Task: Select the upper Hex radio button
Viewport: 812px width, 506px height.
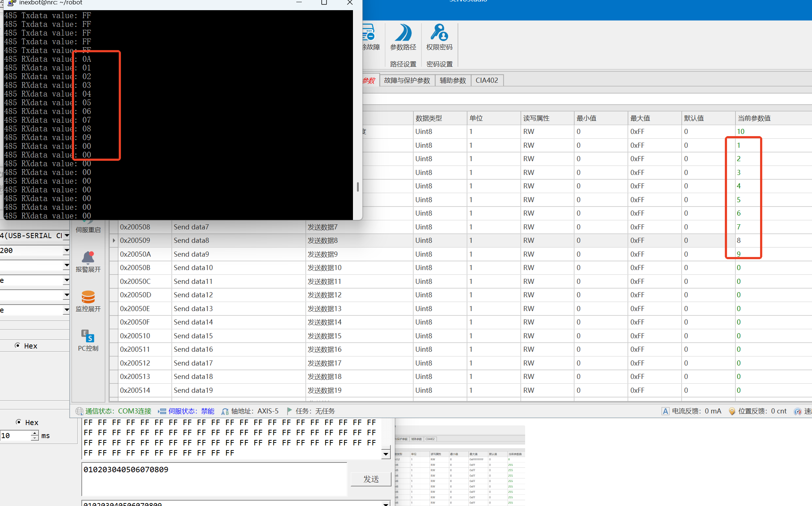Action: coord(17,346)
